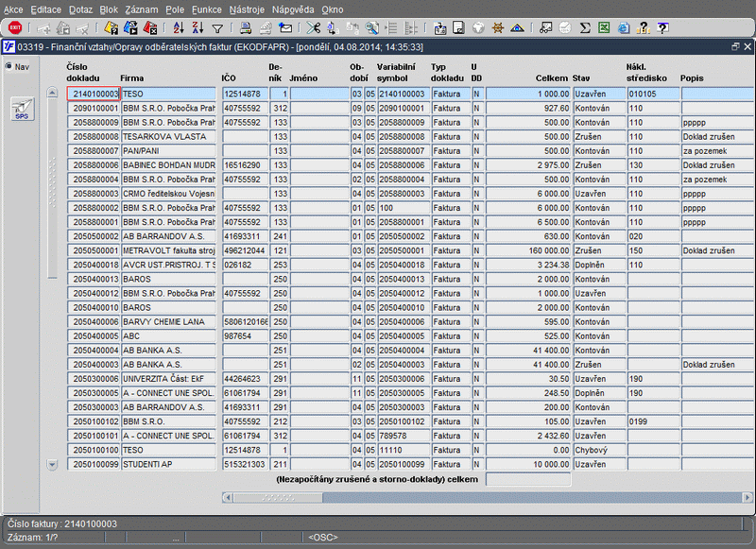The image size is (756, 549).
Task: Click the Firma cell UNIVERZITA Část: EkF
Action: click(x=168, y=379)
